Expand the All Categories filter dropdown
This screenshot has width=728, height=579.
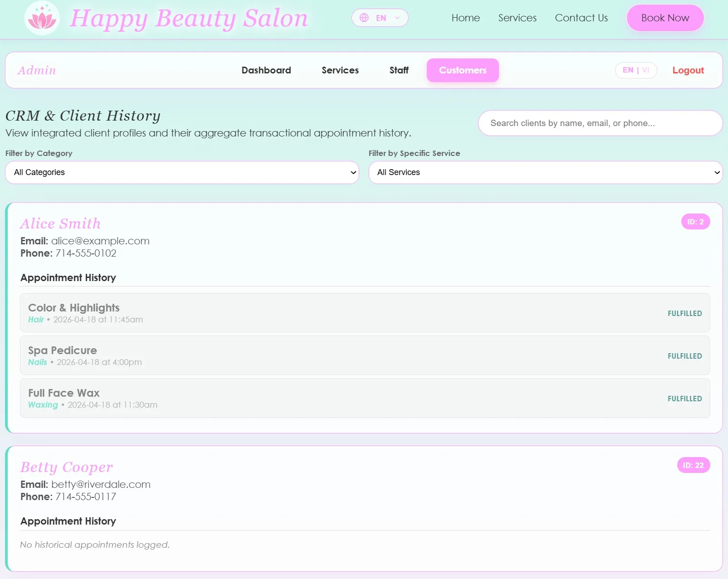coord(182,172)
